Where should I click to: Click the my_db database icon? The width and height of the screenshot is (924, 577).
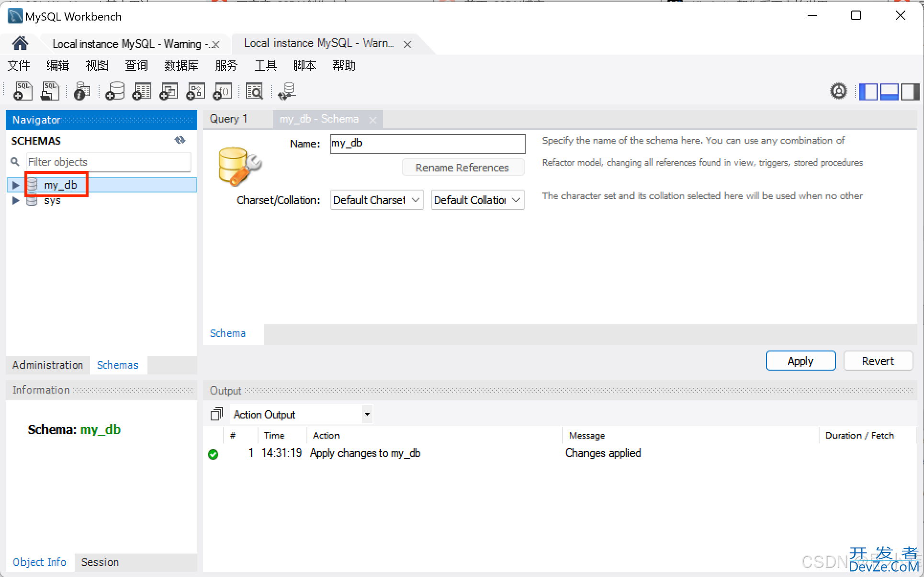tap(32, 185)
